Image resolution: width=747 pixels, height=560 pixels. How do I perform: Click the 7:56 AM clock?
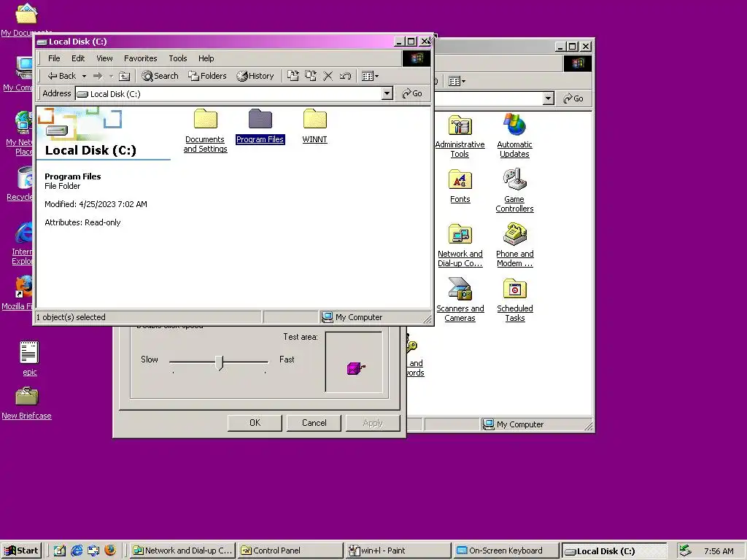point(719,551)
